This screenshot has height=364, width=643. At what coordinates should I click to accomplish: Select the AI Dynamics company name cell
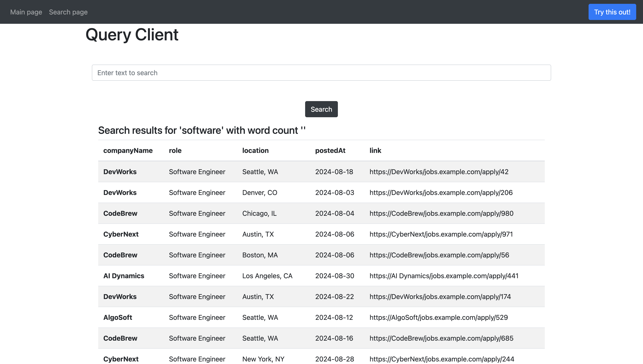[x=124, y=276]
